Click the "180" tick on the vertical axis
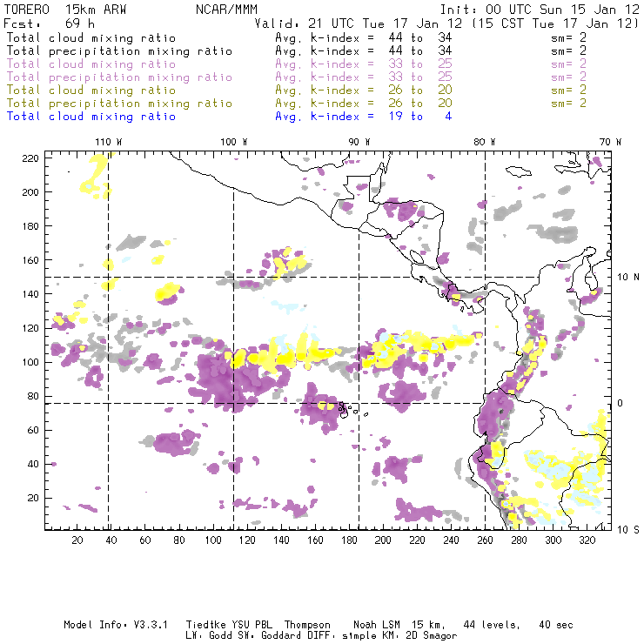644x644 pixels. click(x=30, y=226)
